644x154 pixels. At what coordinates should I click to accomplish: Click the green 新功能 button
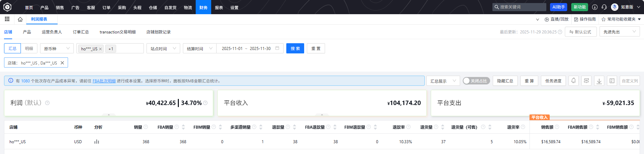(580, 7)
